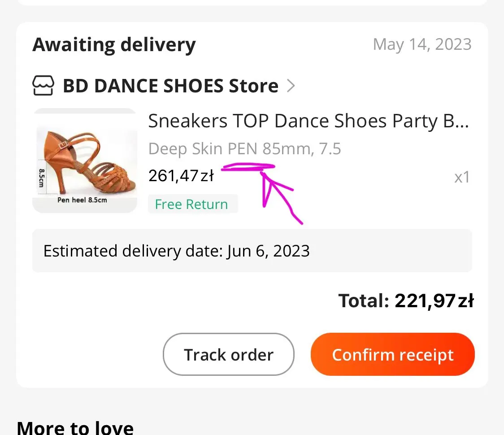504x435 pixels.
Task: Open the estimated delivery date box
Action: pos(252,251)
